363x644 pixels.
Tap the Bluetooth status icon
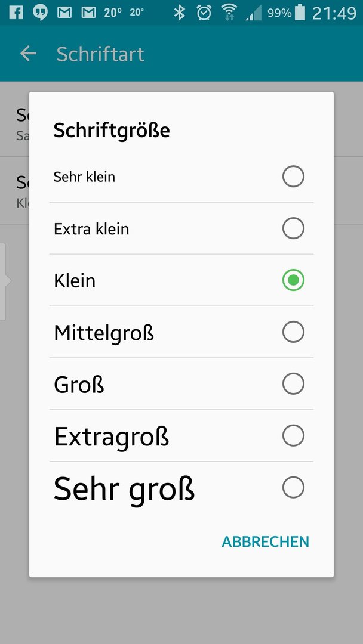coord(179,13)
